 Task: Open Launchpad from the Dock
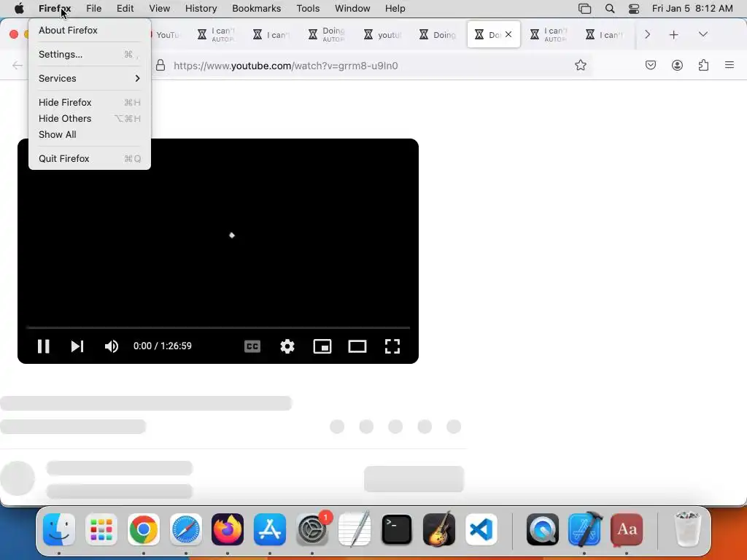tap(101, 529)
